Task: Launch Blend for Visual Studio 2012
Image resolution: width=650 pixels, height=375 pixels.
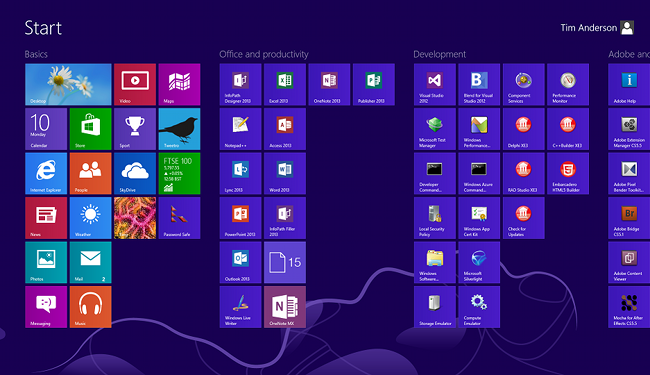Action: coord(479,85)
